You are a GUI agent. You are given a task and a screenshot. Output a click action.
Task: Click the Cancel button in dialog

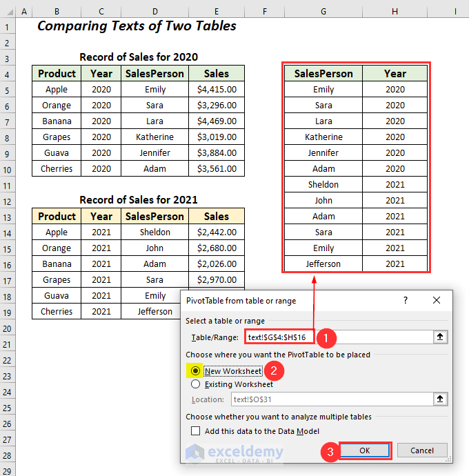click(422, 450)
